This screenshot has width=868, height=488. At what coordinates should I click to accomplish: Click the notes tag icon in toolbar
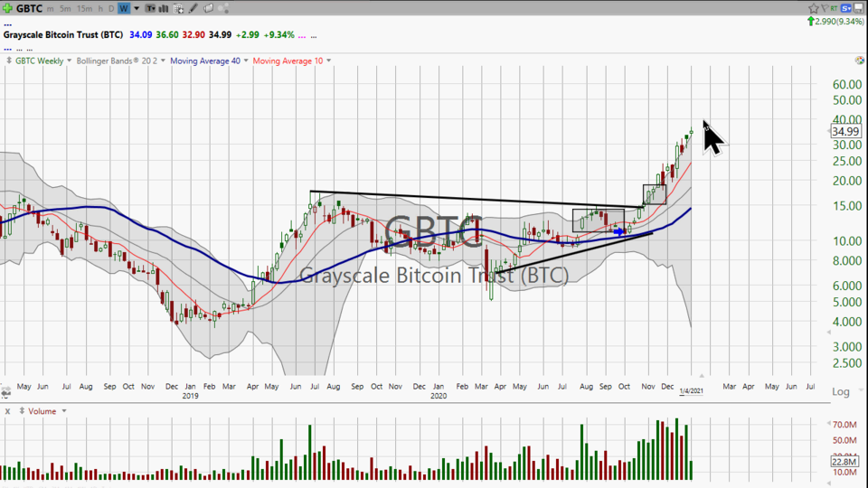(209, 8)
